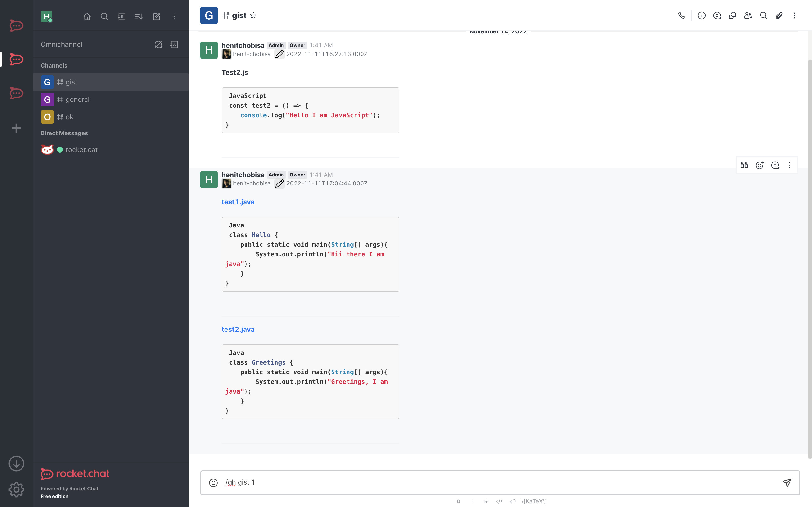Image resolution: width=812 pixels, height=507 pixels.
Task: Open threads panel in header
Action: pyautogui.click(x=717, y=15)
